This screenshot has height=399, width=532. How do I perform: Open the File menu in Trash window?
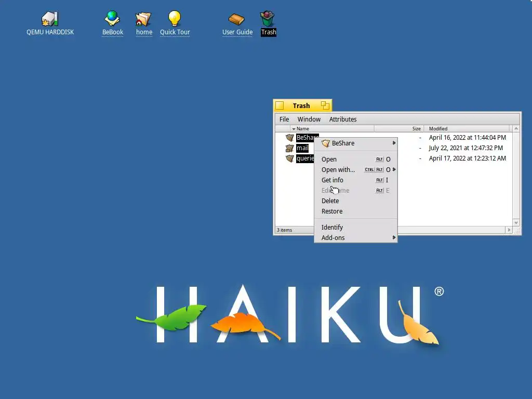point(284,119)
